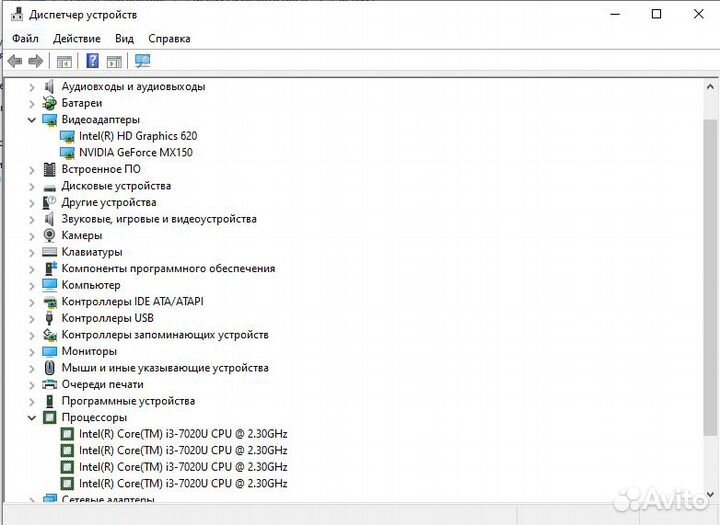Click the Контроллеры USB plug icon
The height and width of the screenshot is (525, 720).
click(49, 318)
